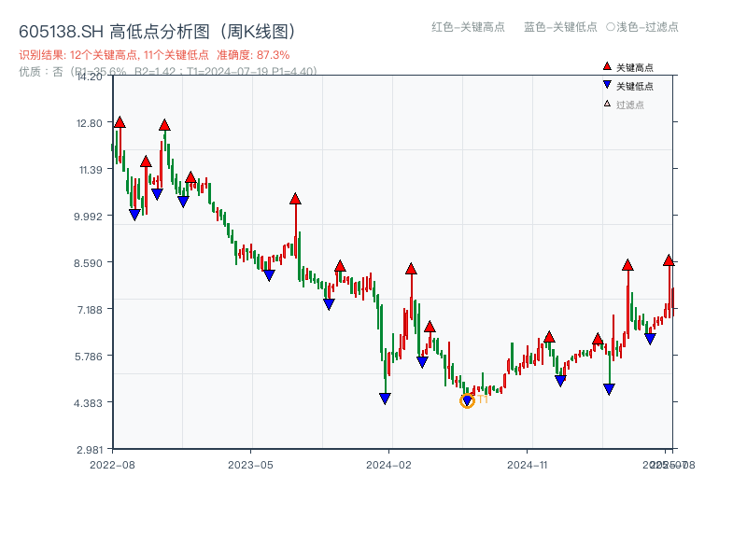Click the first red high marker near 12.80
Image resolution: width=747 pixels, height=560 pixels.
pos(120,122)
